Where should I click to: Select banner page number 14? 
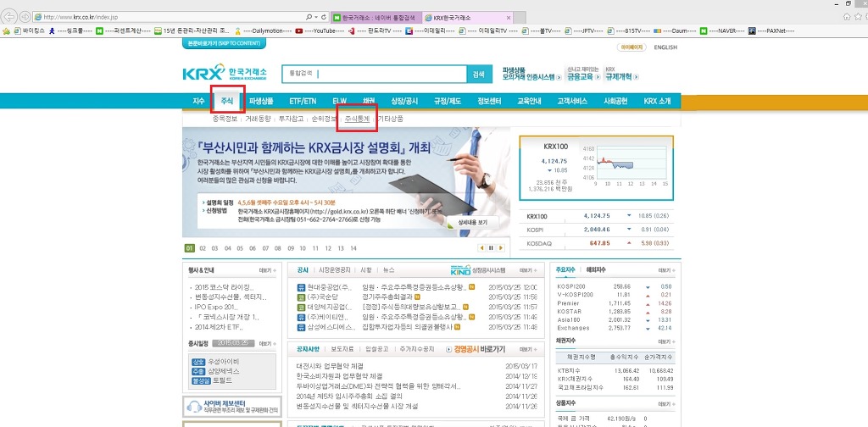coord(353,248)
